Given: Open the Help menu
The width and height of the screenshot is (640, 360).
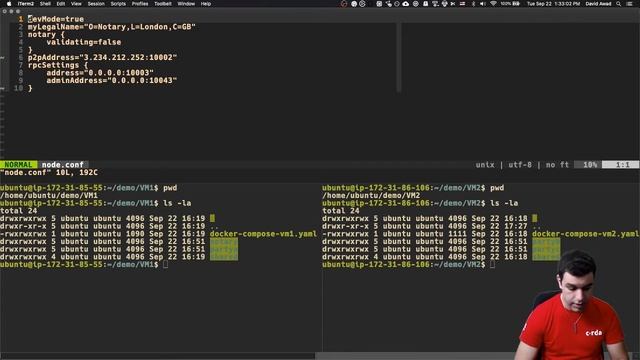Looking at the screenshot, I should 206,4.
